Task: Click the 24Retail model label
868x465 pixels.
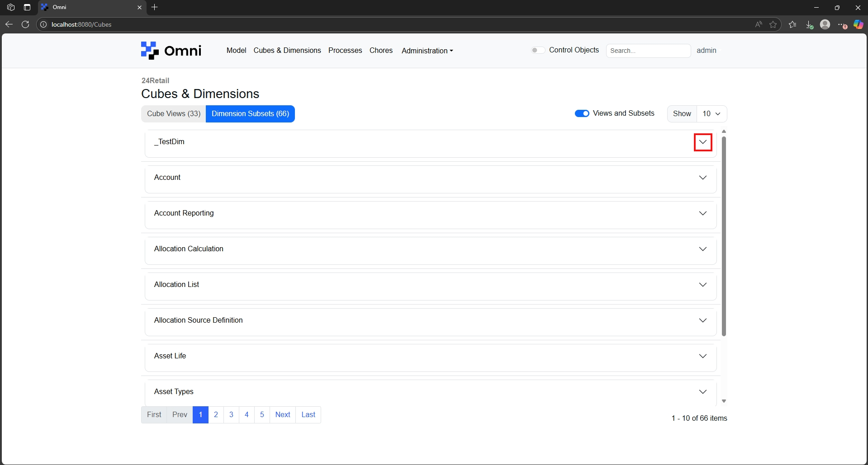Action: coord(155,80)
